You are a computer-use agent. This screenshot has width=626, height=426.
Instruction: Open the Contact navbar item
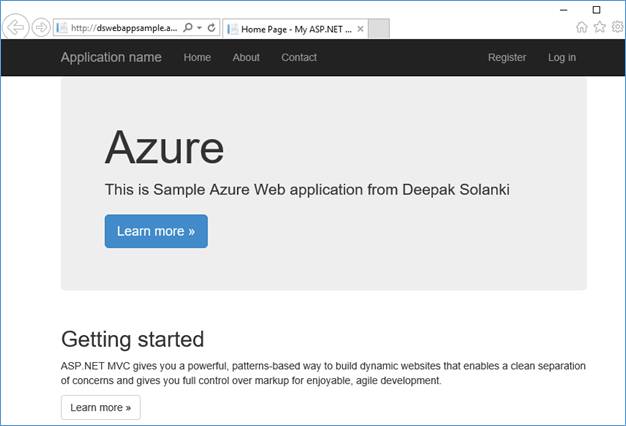[x=299, y=57]
